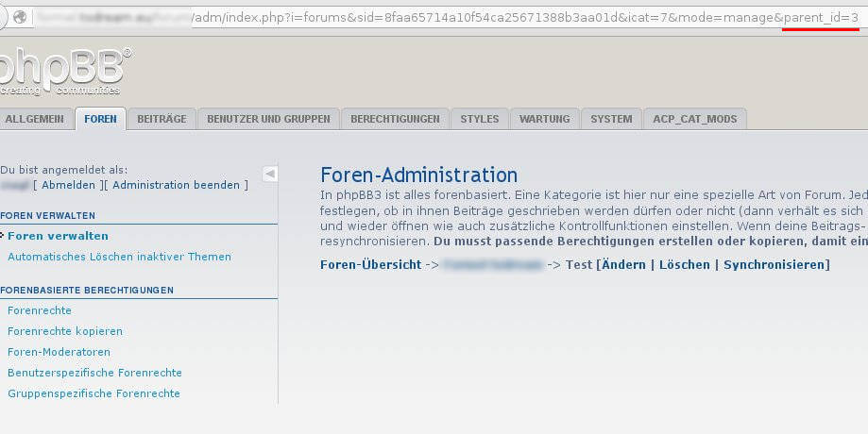Open Forenrechte kopieren in sidebar
This screenshot has height=434, width=868.
(65, 331)
